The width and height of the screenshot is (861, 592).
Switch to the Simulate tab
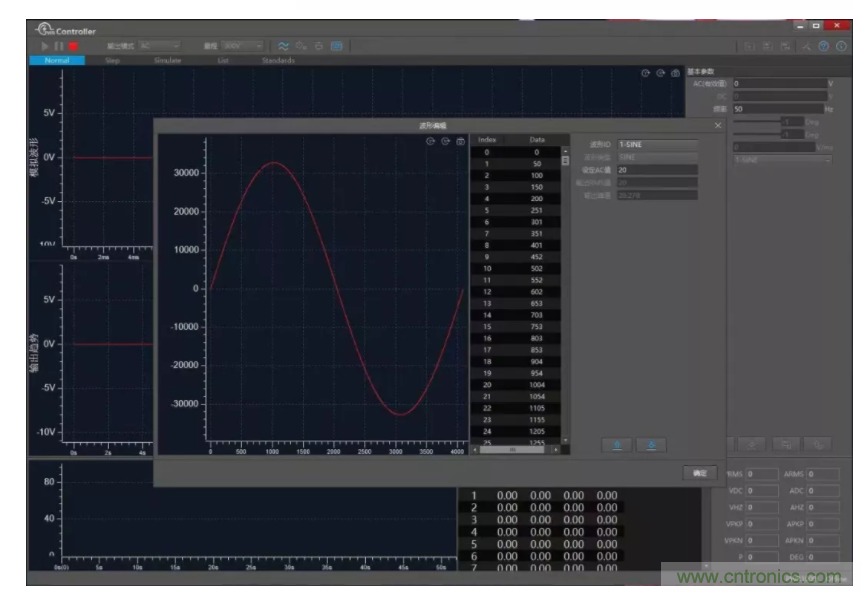167,61
